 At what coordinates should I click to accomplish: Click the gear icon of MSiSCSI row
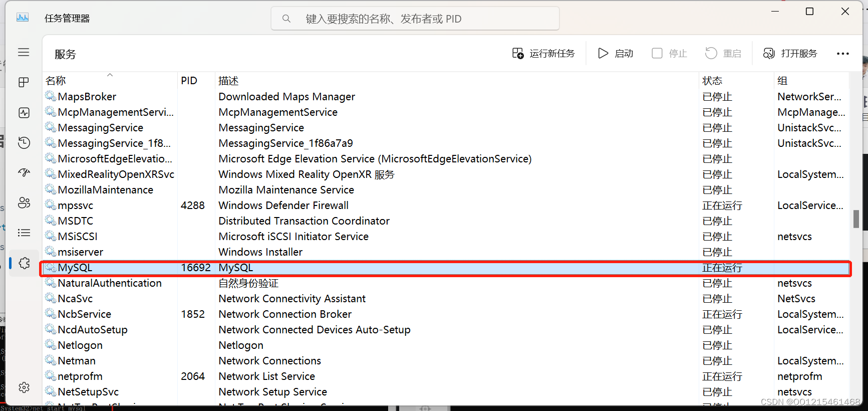click(50, 236)
